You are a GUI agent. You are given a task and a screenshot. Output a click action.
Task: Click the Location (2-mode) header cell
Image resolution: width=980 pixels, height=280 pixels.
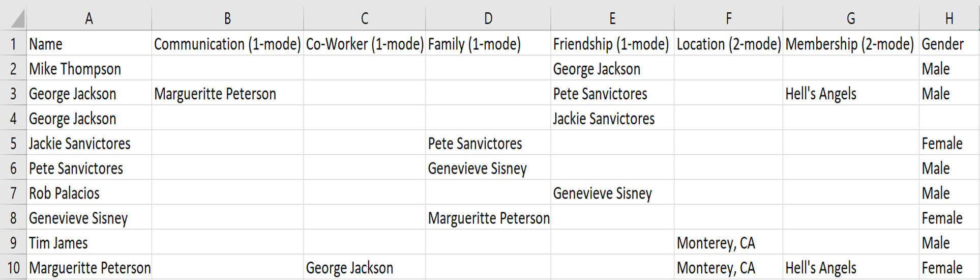(728, 44)
